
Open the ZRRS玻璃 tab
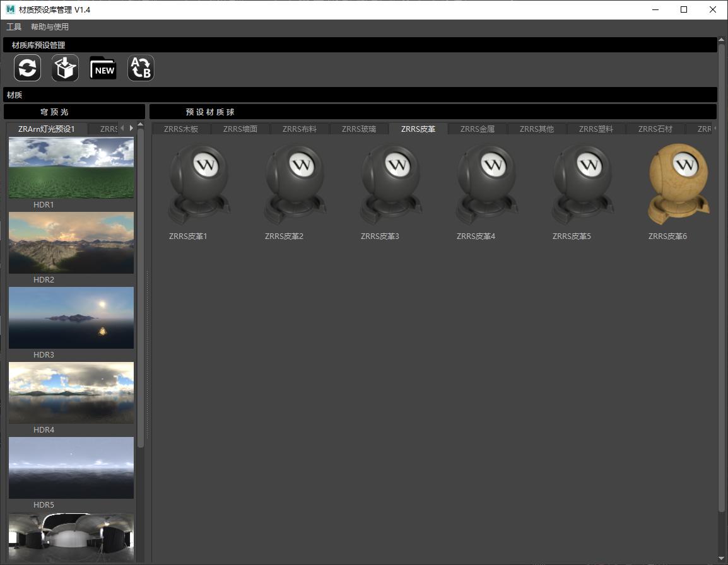pos(358,129)
